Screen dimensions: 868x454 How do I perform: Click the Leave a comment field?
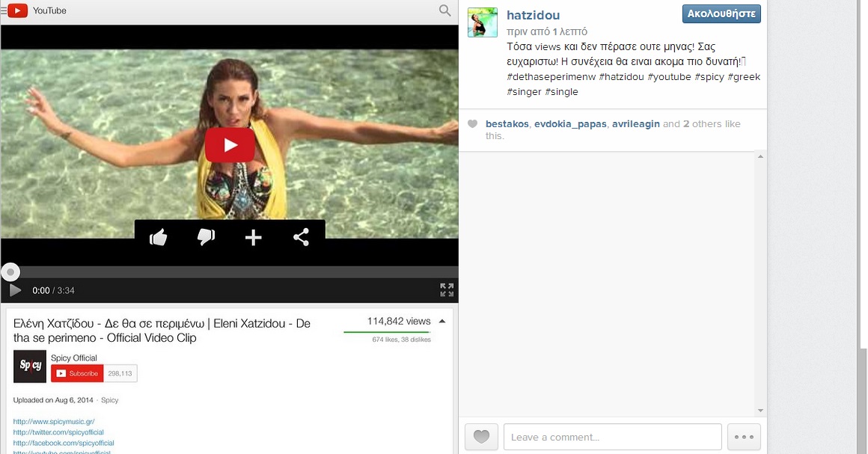[612, 437]
